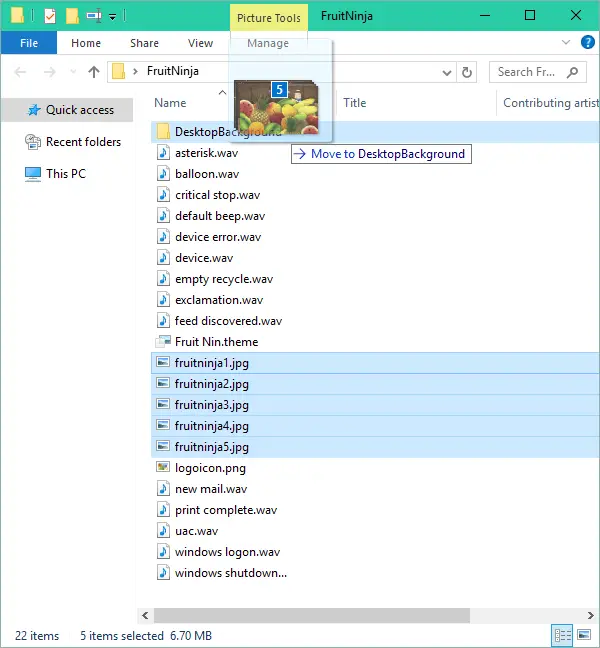
Task: Click the print complete.wav file name
Action: (x=226, y=510)
